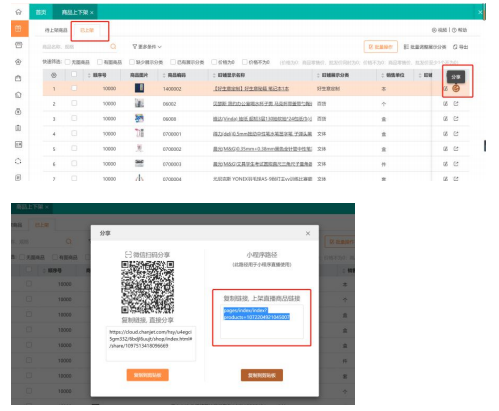Click the product code 0700002 cell
Image resolution: width=499 pixels, height=411 pixels.
pyautogui.click(x=172, y=149)
